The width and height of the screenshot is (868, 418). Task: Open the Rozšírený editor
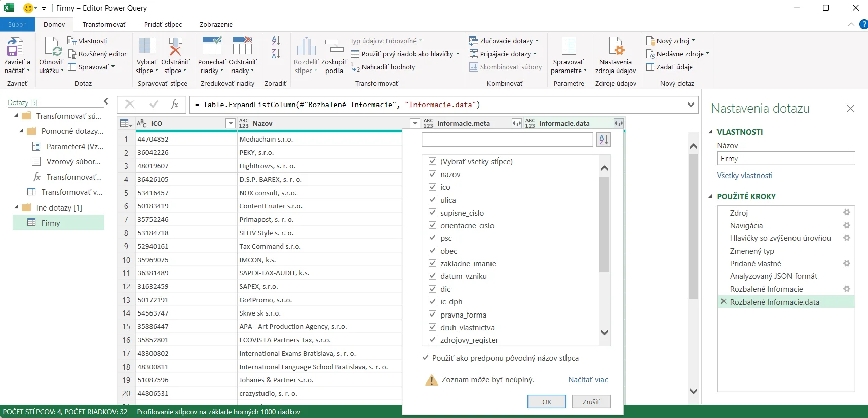[97, 54]
